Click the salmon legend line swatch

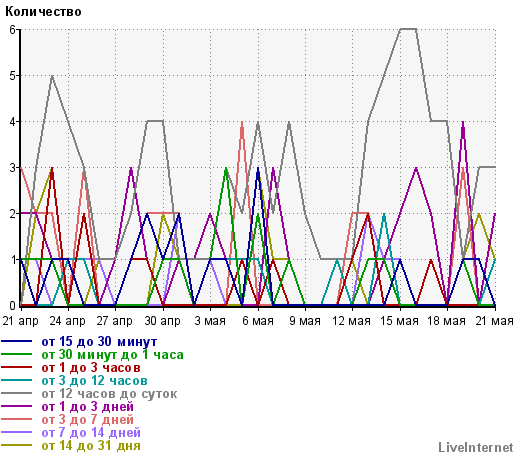pos(17,419)
